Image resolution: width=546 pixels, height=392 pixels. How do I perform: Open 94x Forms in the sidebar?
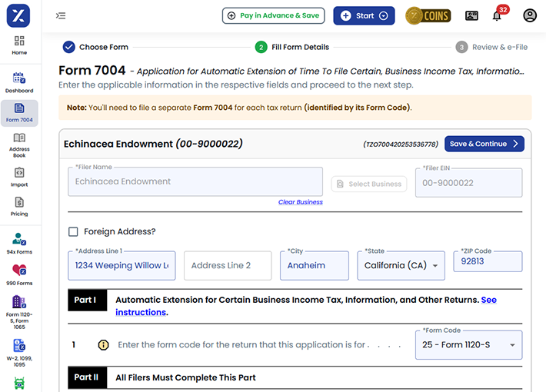19,244
